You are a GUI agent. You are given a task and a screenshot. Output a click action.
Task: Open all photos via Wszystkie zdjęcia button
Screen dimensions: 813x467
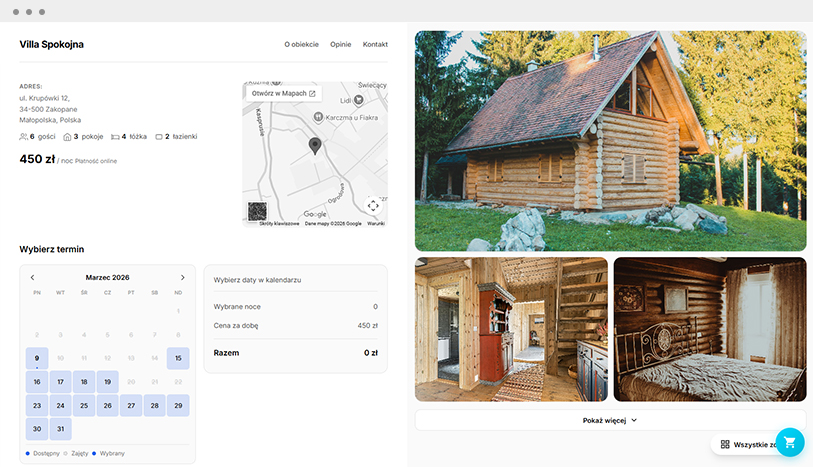[x=745, y=443]
